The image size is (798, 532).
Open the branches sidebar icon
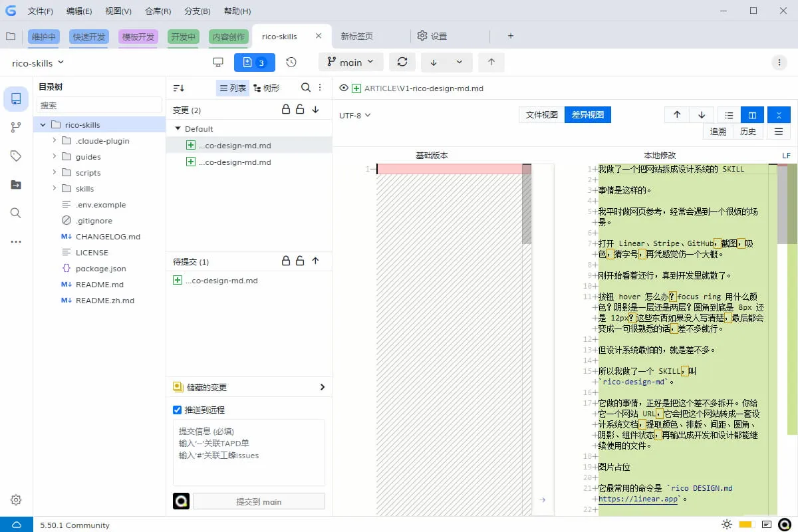tap(16, 128)
